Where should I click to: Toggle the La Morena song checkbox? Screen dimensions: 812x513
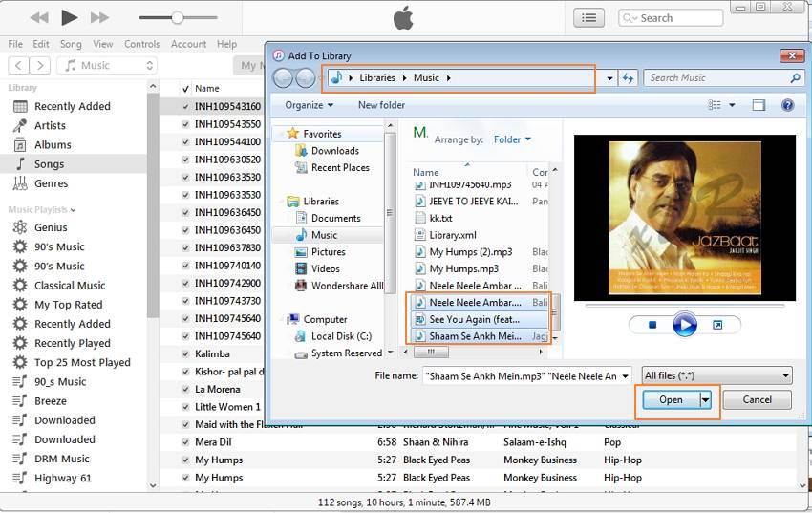pos(186,390)
